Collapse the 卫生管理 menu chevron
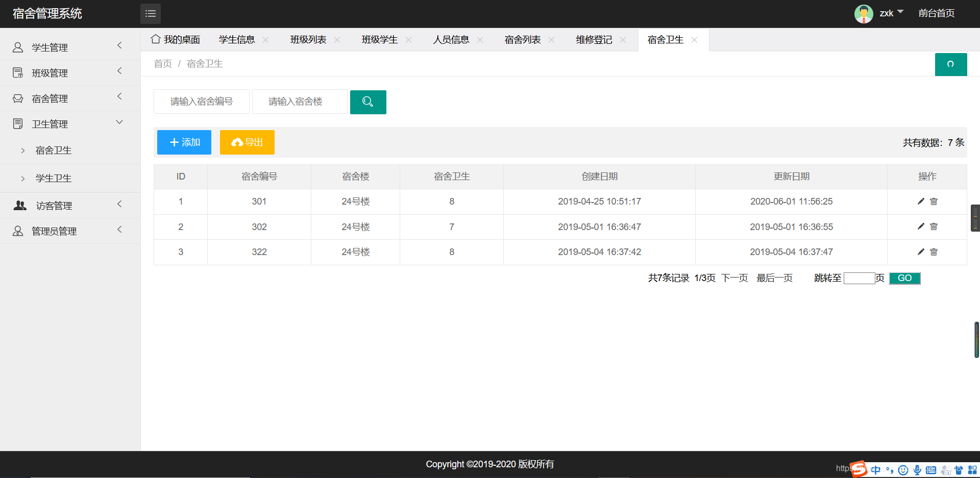This screenshot has height=478, width=980. 119,122
